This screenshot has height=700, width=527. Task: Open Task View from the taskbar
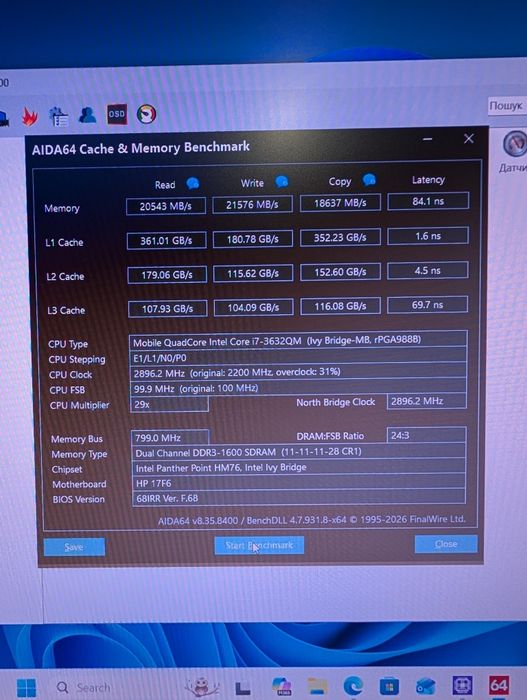(243, 688)
